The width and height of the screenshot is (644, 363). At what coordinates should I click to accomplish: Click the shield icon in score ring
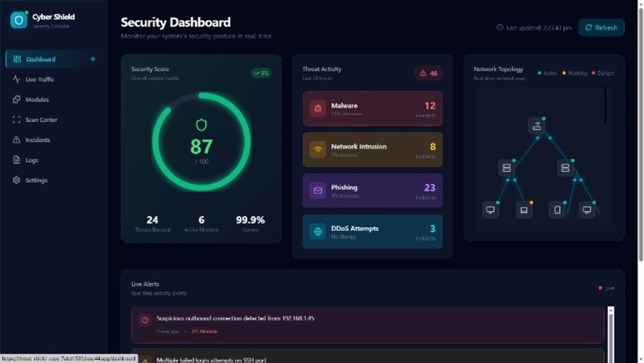(201, 125)
